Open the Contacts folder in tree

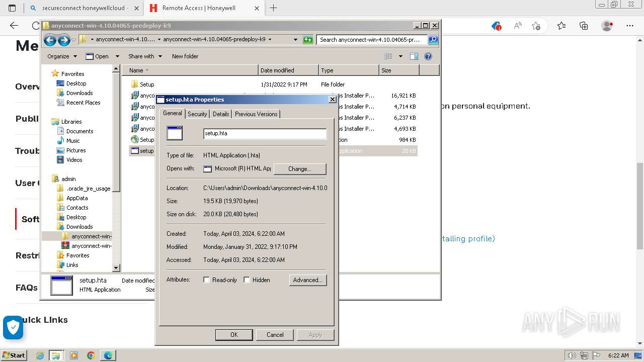(x=77, y=208)
